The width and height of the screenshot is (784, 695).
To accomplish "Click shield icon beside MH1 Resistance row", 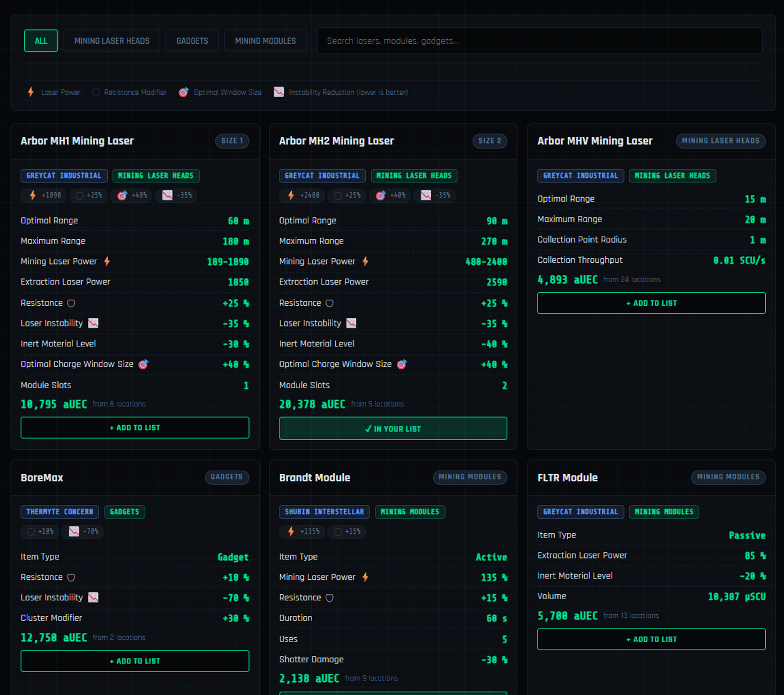I will (71, 303).
